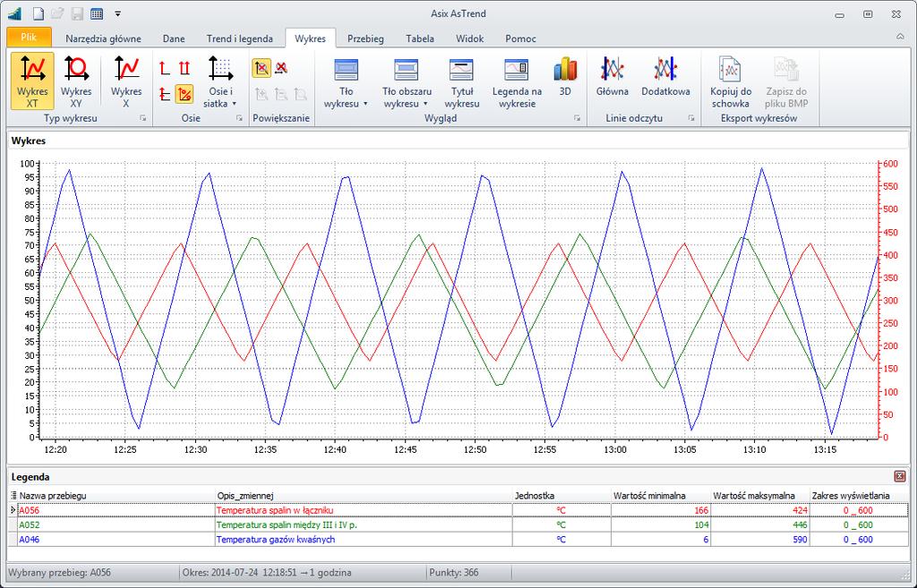Click the Opis_zmiennej column header
This screenshot has width=917, height=588.
pos(364,496)
